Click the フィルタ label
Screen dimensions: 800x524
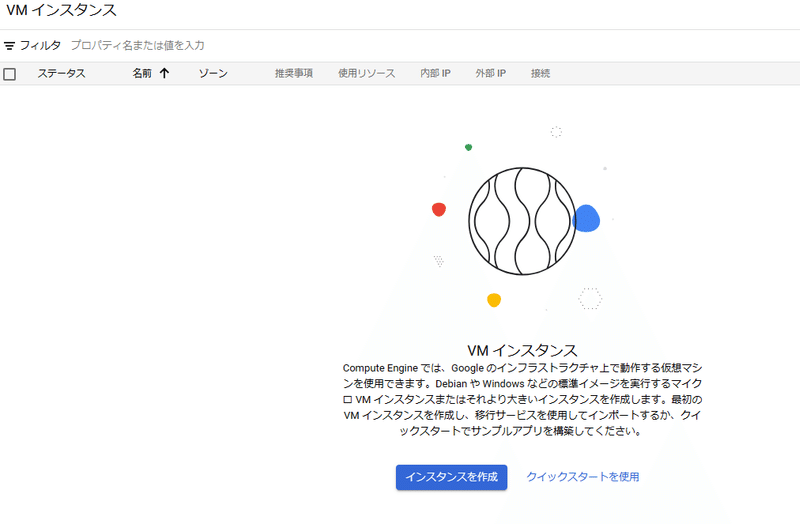tap(40, 45)
